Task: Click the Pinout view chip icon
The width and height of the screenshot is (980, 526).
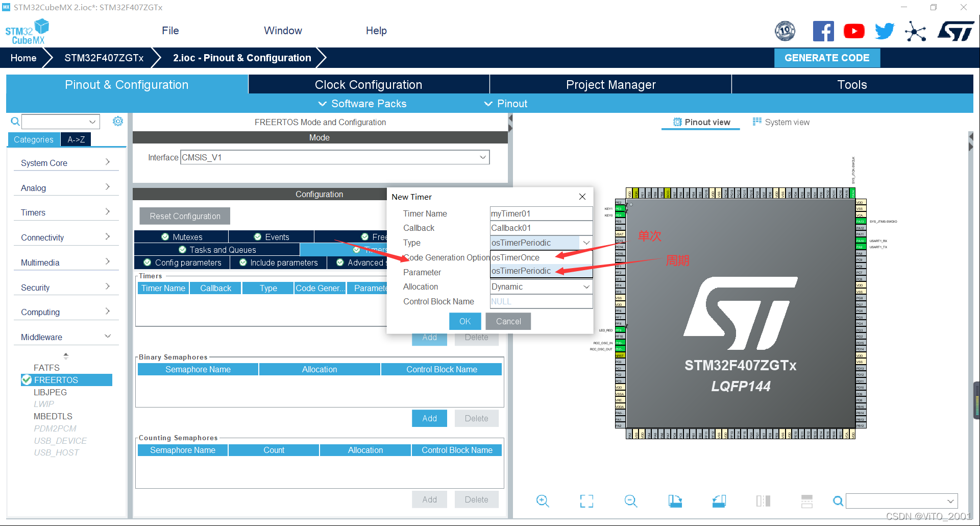Action: tap(677, 122)
